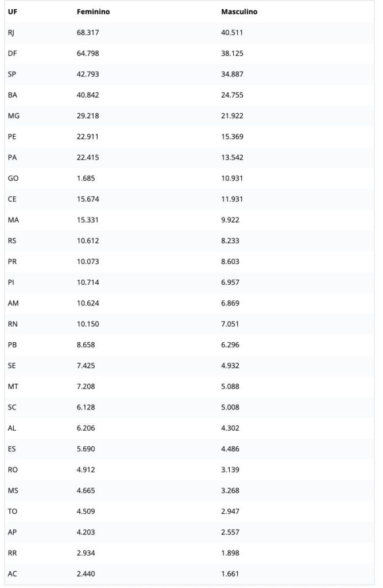This screenshot has height=588, width=383.
Task: Click the Masculino value 9.922 for MA
Action: click(x=230, y=219)
